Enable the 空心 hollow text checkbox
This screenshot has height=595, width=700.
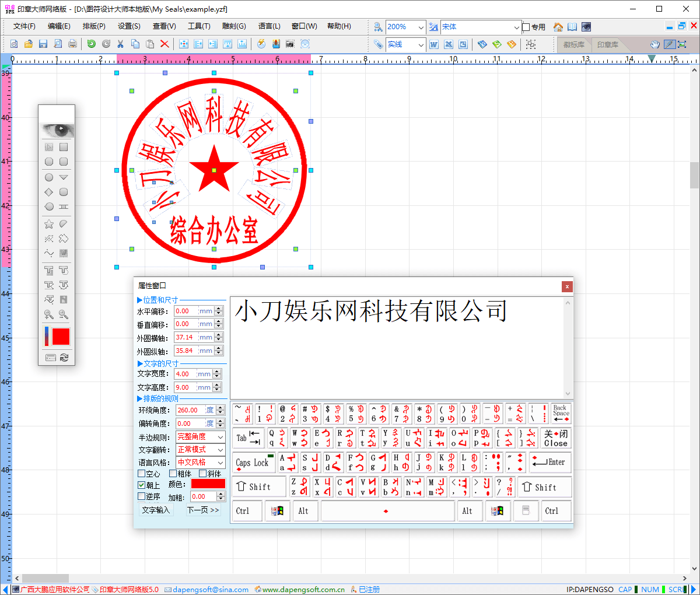142,474
